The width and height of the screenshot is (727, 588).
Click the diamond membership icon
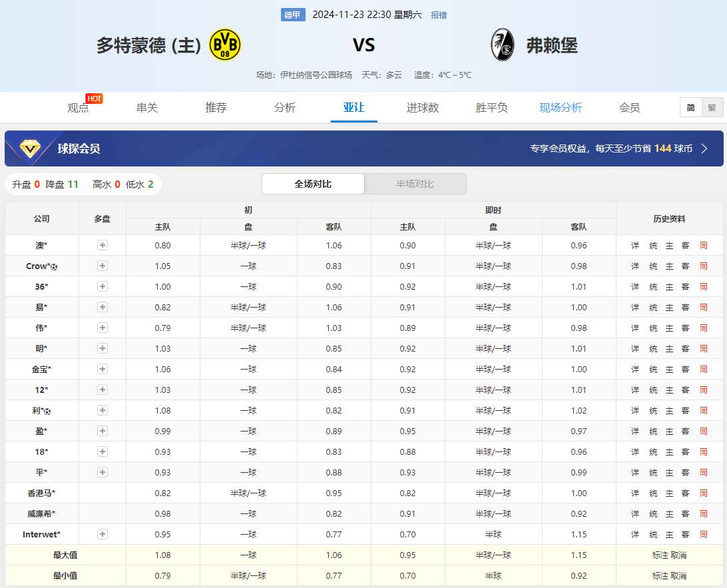pyautogui.click(x=30, y=148)
